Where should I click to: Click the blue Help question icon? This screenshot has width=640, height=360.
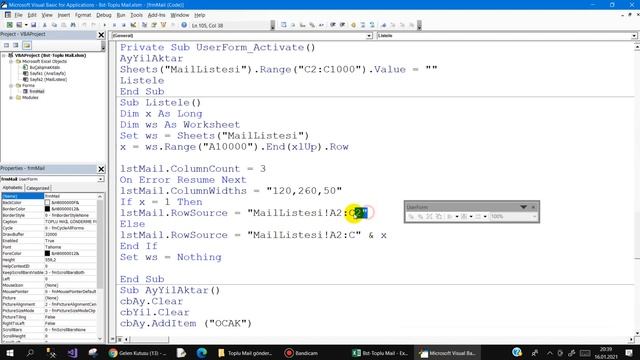click(x=184, y=25)
